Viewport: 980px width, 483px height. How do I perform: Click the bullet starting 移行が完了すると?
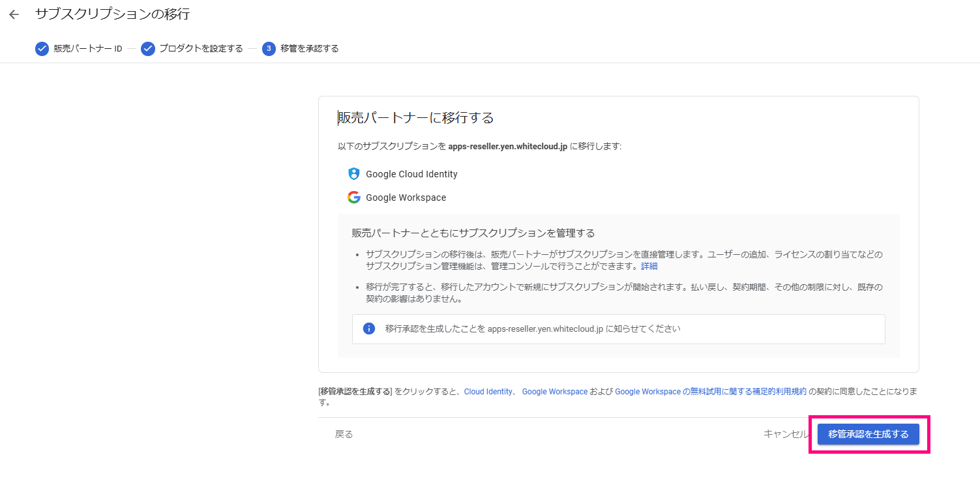point(624,293)
